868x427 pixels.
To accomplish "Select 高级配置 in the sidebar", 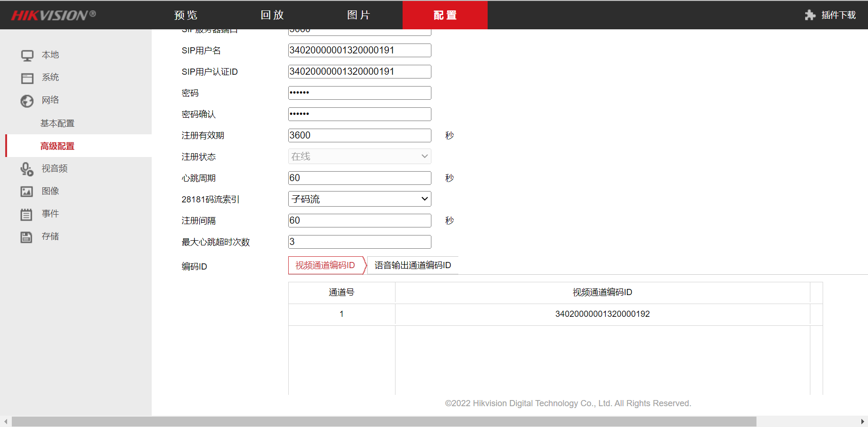I will pos(57,146).
